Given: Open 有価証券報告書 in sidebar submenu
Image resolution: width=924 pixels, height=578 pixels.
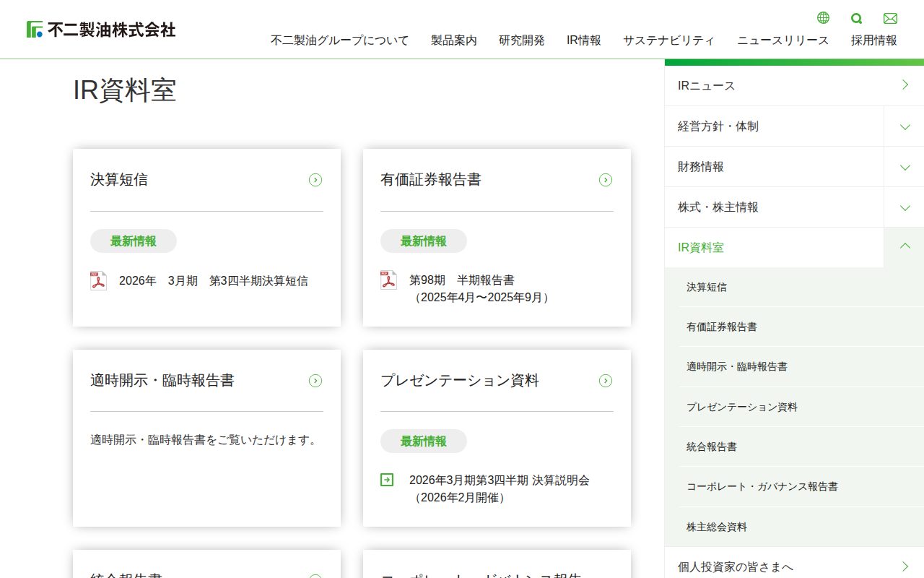Looking at the screenshot, I should (801, 327).
